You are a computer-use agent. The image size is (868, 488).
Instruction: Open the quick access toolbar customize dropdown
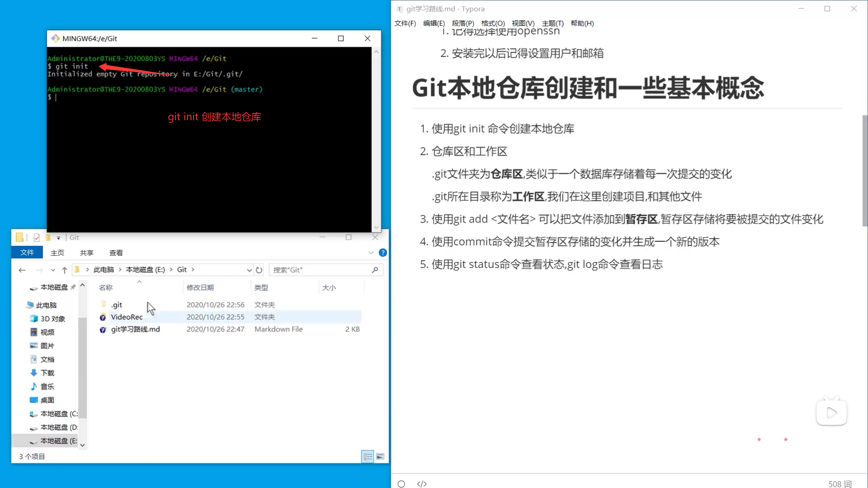coord(58,237)
